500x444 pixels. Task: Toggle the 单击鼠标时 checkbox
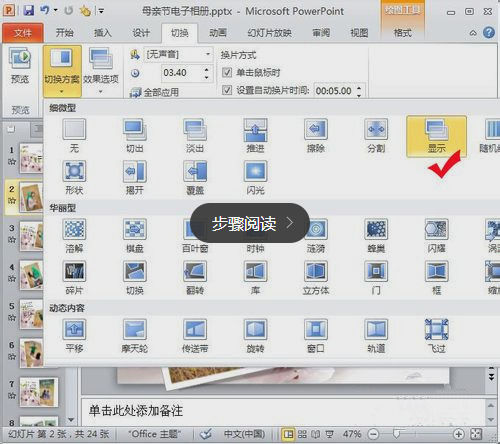[227, 72]
